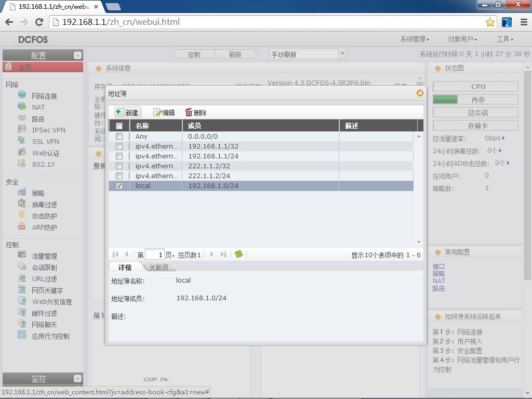This screenshot has width=532, height=399.
Task: Open the 会话限制 icon
Action: point(22,267)
